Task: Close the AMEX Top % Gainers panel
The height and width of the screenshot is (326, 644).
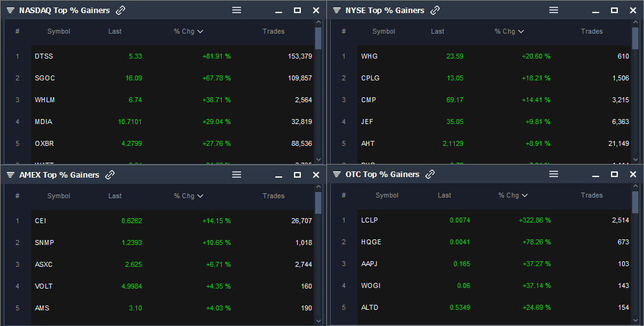Action: tap(316, 175)
